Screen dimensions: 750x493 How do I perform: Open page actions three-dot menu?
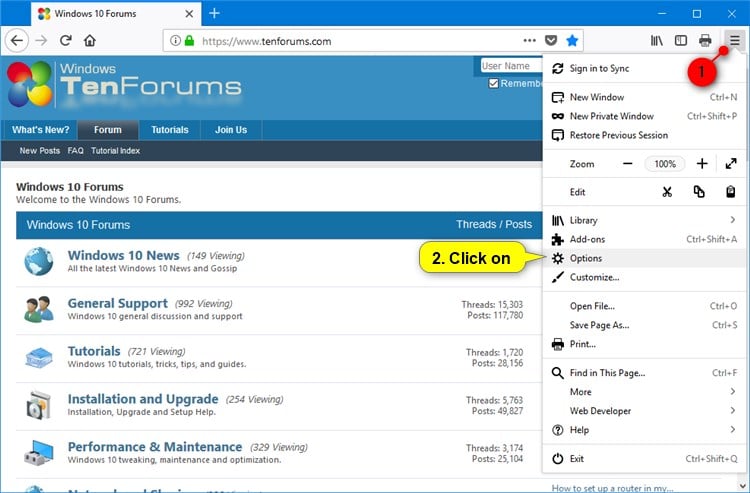(x=529, y=41)
